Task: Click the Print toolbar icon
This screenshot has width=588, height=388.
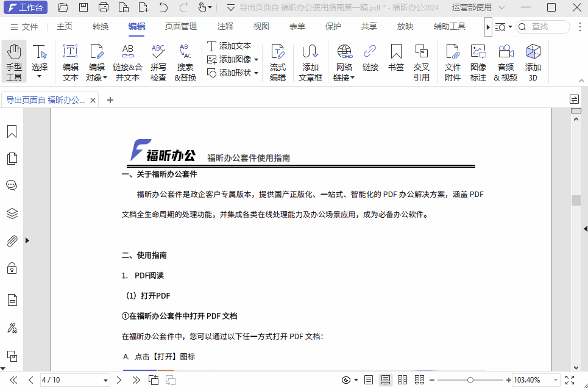Action: pyautogui.click(x=104, y=7)
